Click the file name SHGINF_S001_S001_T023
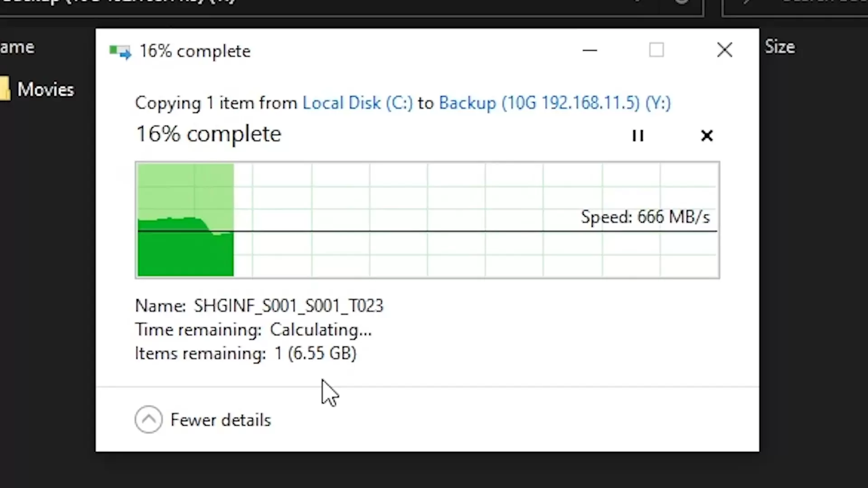Image resolution: width=868 pixels, height=488 pixels. tap(288, 306)
